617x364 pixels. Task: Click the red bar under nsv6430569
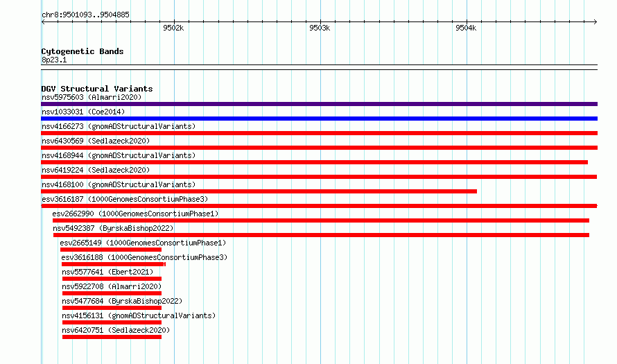pos(319,148)
